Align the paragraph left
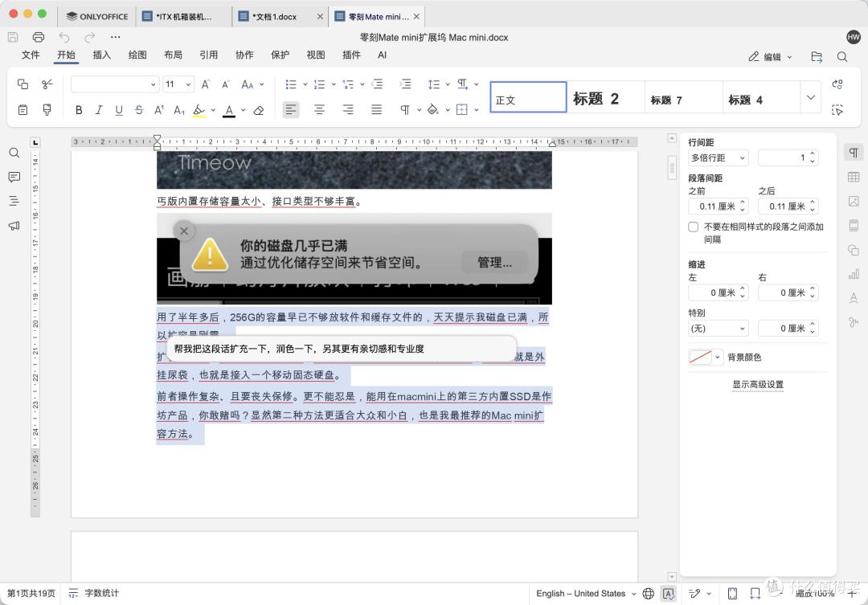This screenshot has width=868, height=605. [291, 110]
